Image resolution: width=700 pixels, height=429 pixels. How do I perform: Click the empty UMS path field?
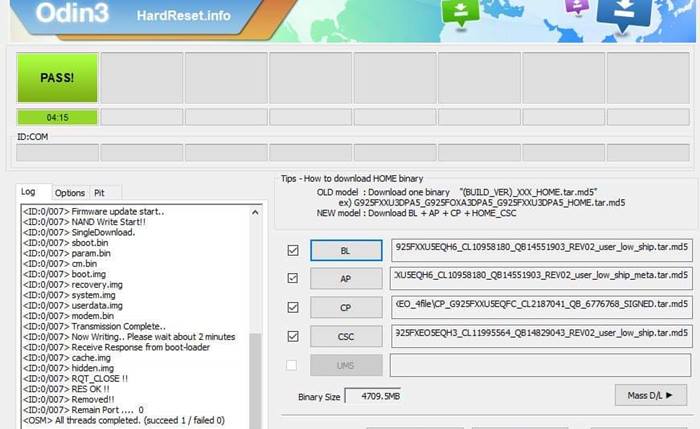click(x=541, y=365)
